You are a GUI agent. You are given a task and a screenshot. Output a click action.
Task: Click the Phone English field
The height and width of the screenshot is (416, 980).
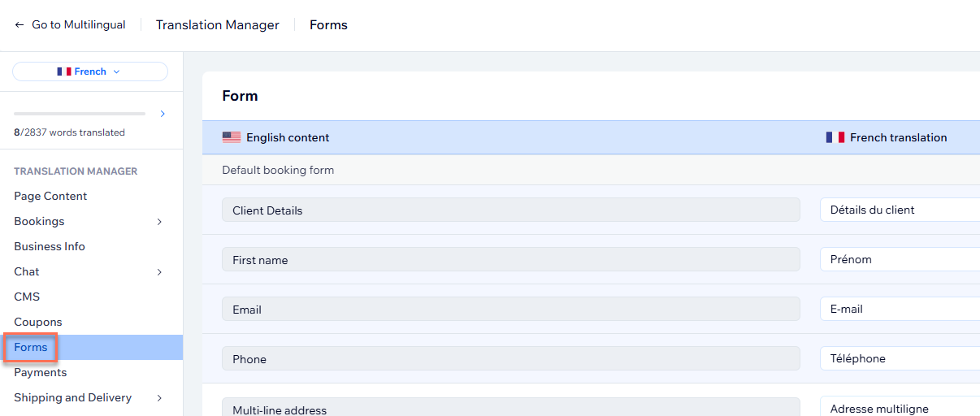pyautogui.click(x=511, y=358)
